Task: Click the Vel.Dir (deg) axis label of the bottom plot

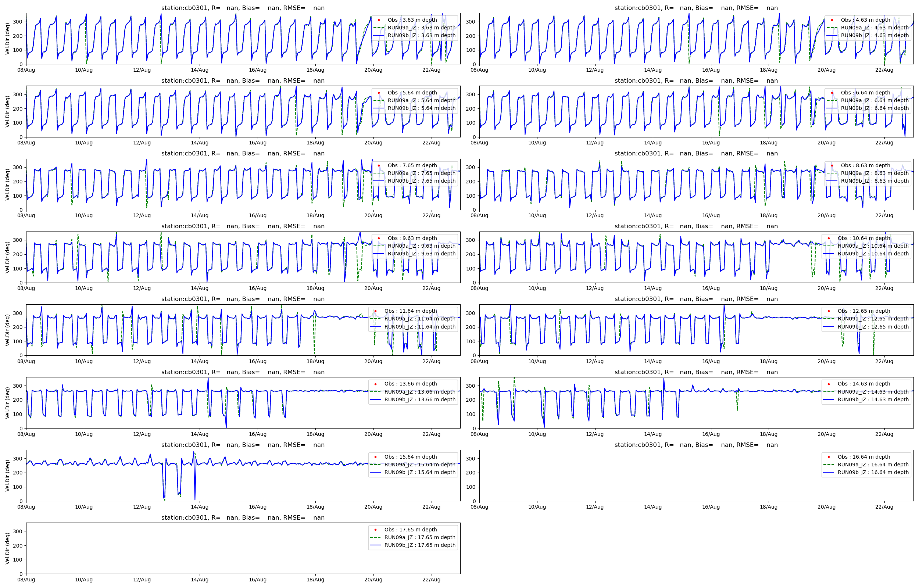Action: pyautogui.click(x=7, y=548)
